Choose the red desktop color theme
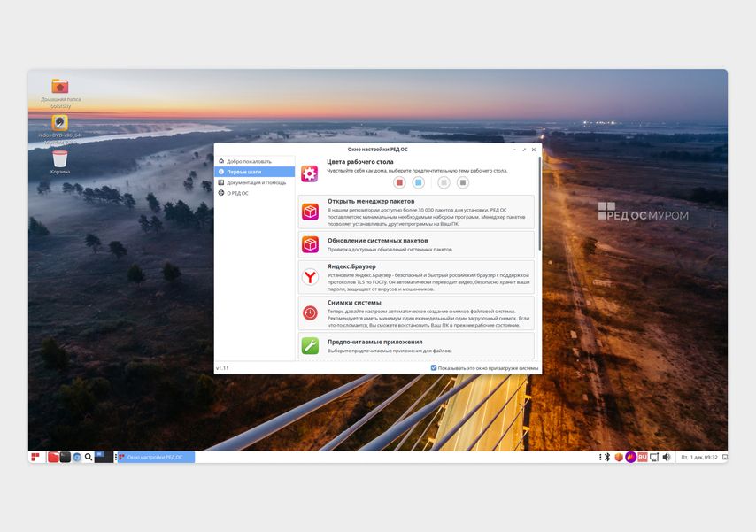This screenshot has width=756, height=532. pos(399,182)
